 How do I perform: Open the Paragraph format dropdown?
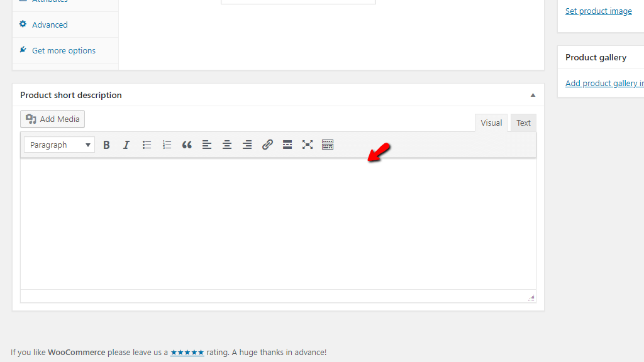coord(60,145)
